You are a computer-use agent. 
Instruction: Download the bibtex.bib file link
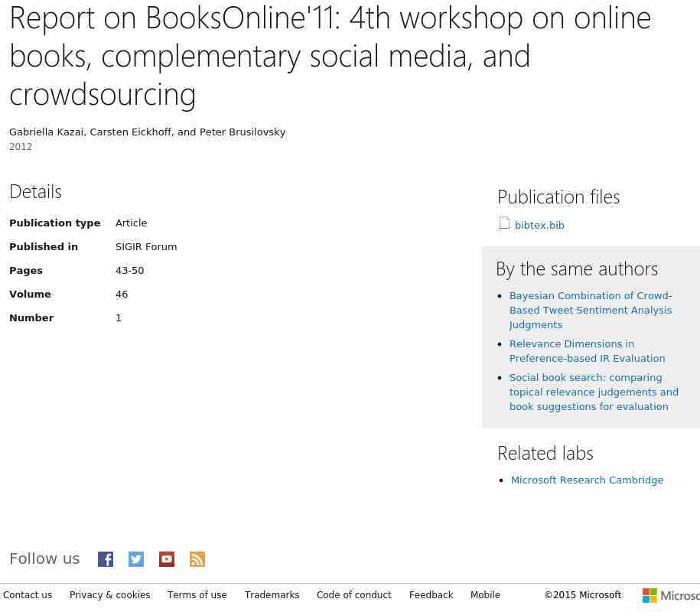tap(539, 226)
